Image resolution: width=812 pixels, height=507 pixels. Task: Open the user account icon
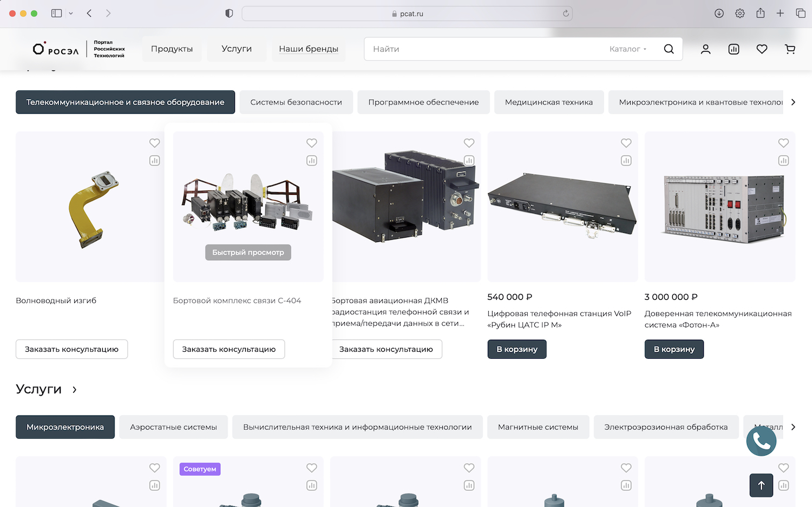705,49
